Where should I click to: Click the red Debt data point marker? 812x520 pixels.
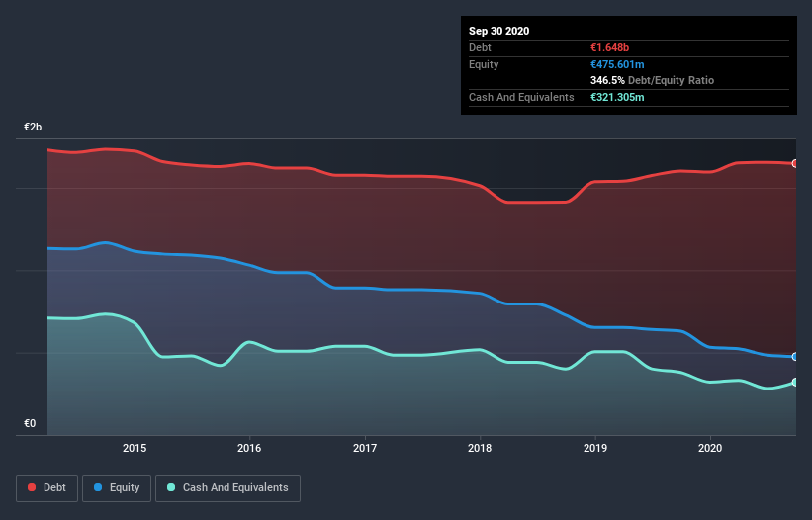point(795,163)
